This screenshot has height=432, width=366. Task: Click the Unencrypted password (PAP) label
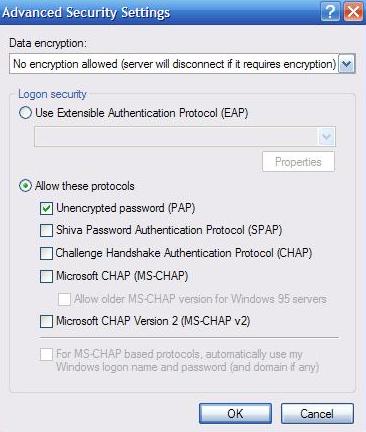tap(126, 208)
